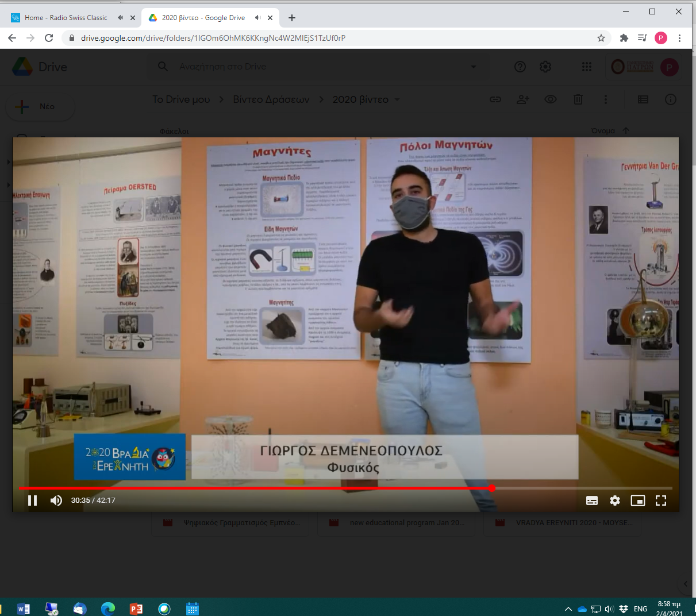Open PowerPoint from taskbar

pyautogui.click(x=136, y=608)
